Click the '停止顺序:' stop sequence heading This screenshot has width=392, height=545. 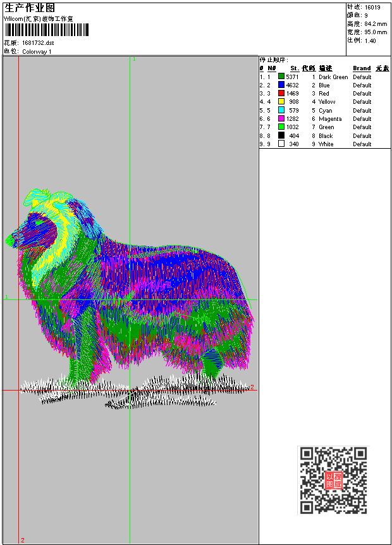pos(274,60)
